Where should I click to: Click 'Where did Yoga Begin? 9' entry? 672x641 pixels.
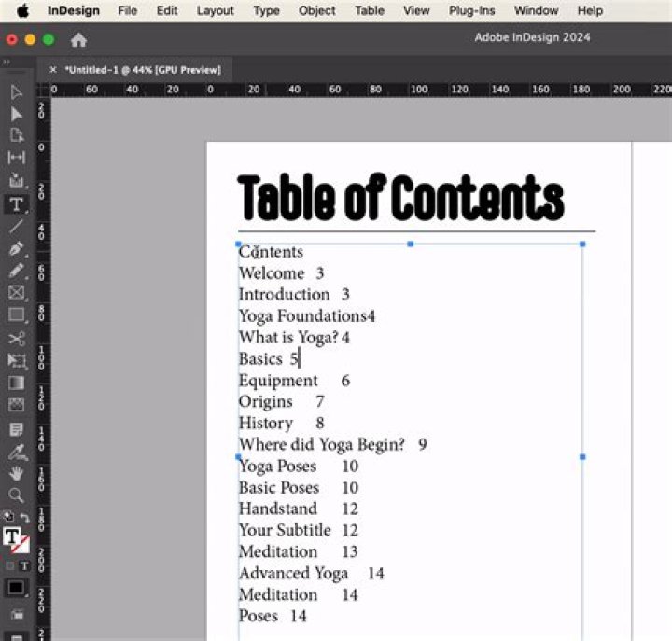332,445
